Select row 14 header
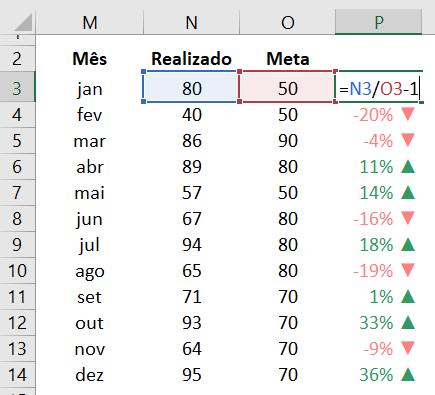435x395 pixels. coord(17,375)
